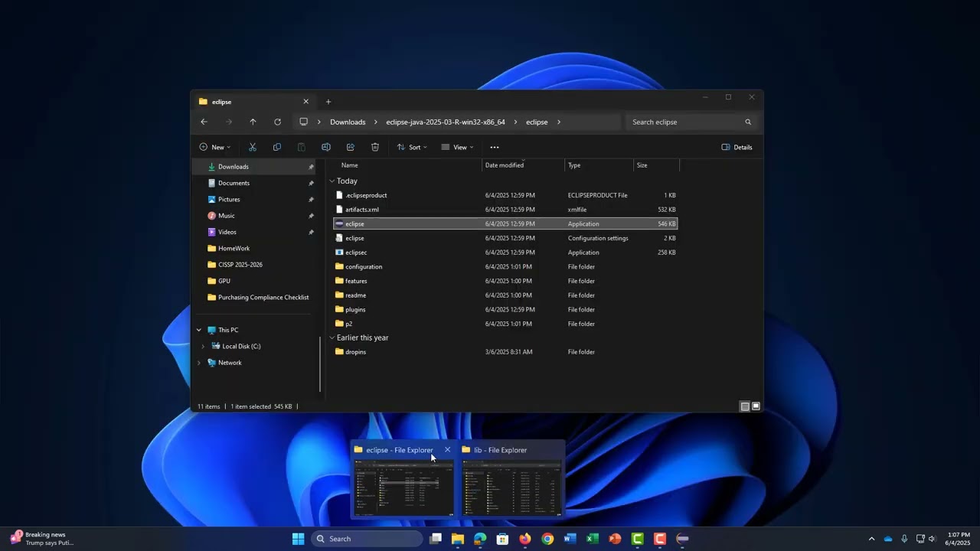Close the eclipse File Explorer tab

[x=306, y=102]
